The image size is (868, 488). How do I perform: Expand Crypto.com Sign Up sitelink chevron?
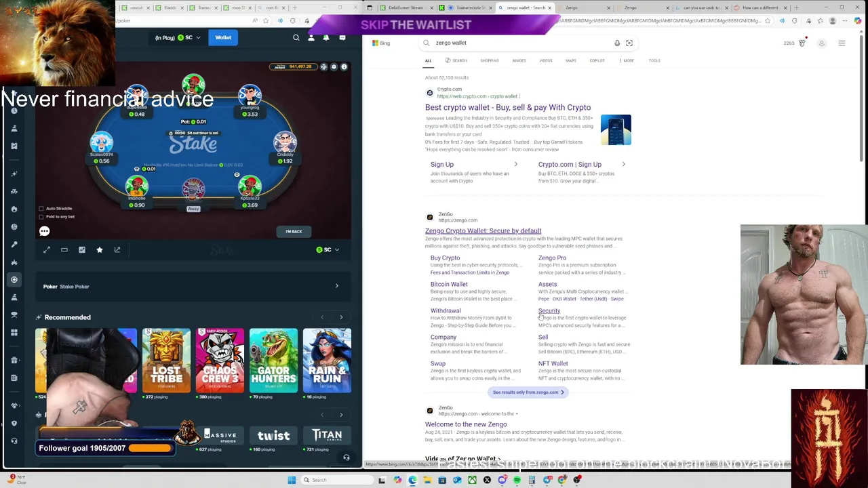(623, 164)
